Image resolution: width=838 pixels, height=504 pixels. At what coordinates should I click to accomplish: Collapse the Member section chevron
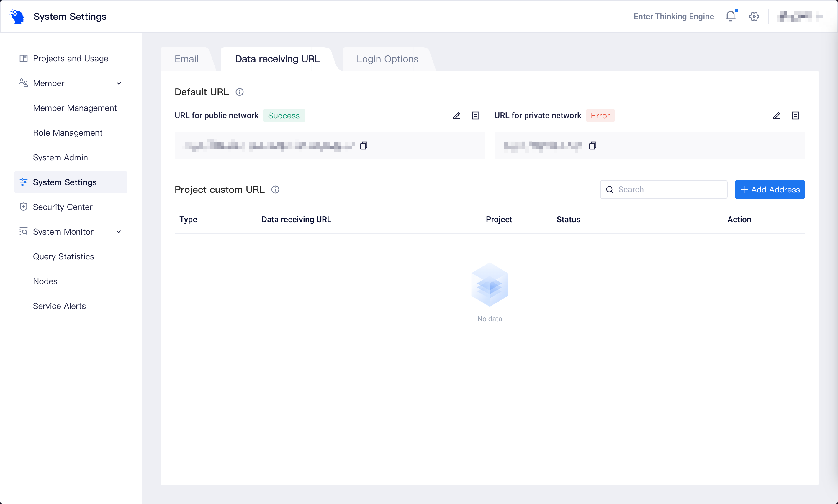[x=118, y=83]
